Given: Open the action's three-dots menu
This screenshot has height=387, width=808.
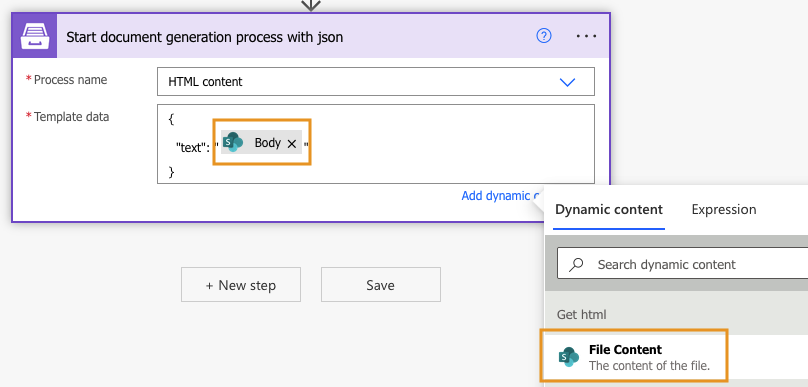Looking at the screenshot, I should [x=586, y=36].
